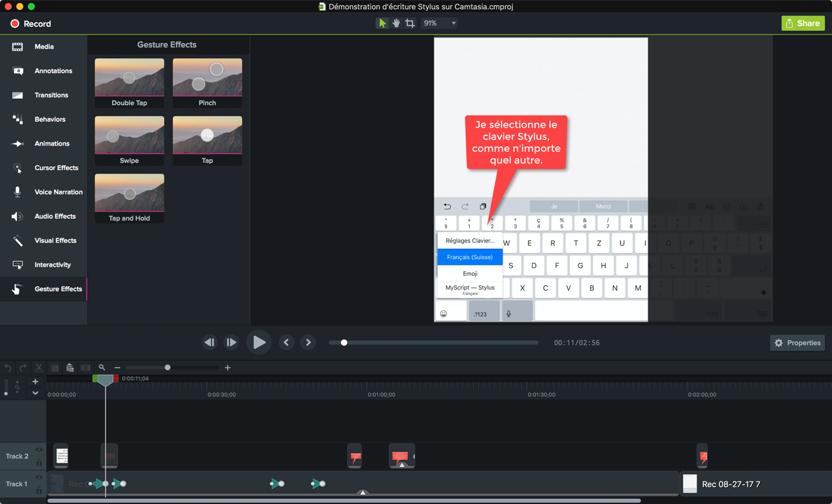The height and width of the screenshot is (504, 832).
Task: Select the Swipe gesture effect
Action: point(129,141)
